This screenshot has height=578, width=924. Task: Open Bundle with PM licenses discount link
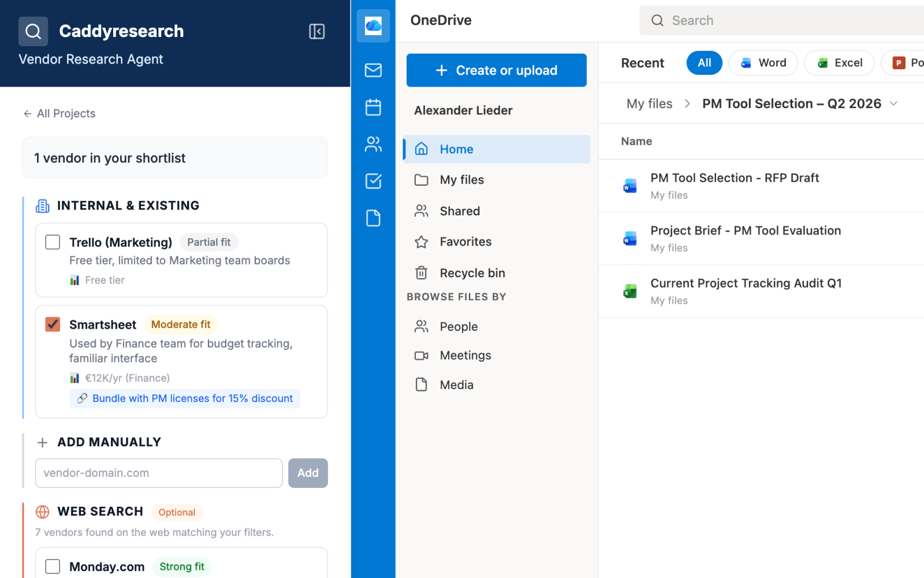[x=185, y=398]
